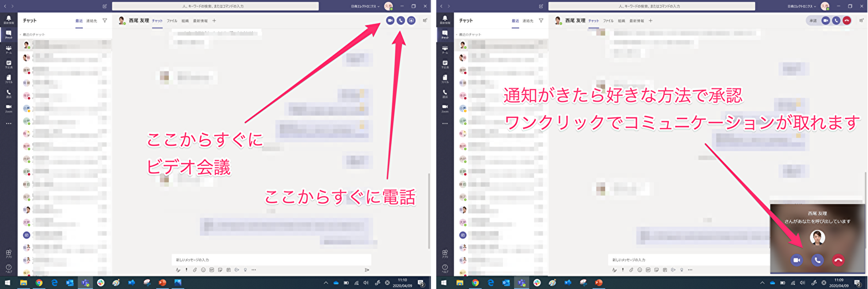This screenshot has width=868, height=289.
Task: Open 通話 calls in left window sidebar
Action: click(x=9, y=94)
